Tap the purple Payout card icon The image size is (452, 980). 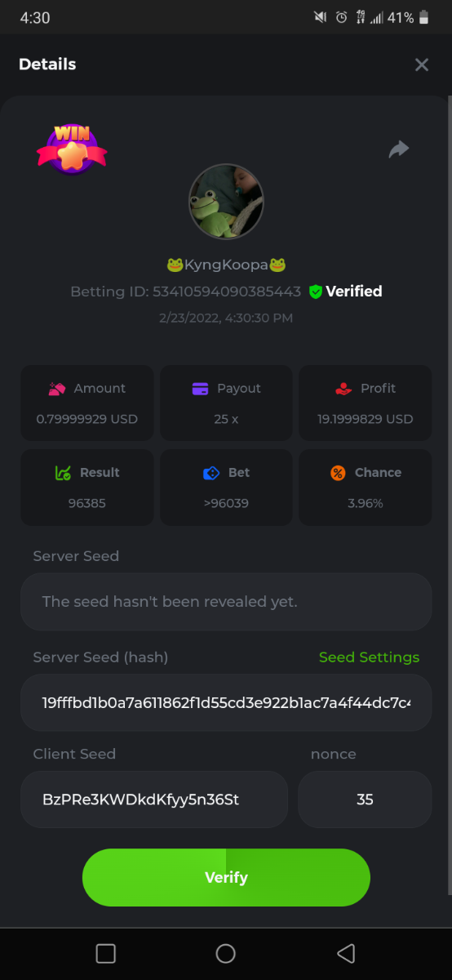pyautogui.click(x=200, y=389)
